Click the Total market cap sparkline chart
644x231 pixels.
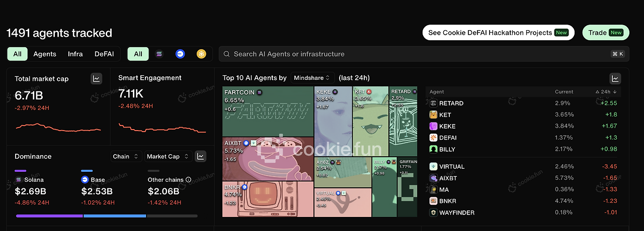point(58,127)
